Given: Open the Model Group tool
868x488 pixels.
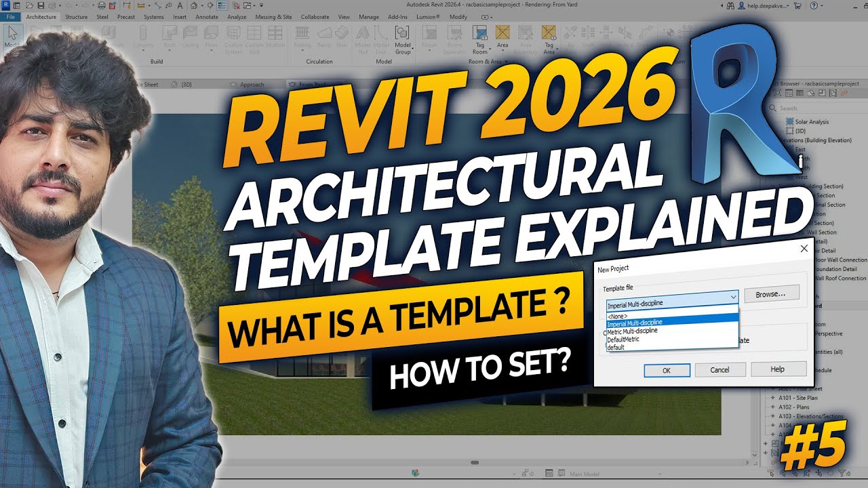Looking at the screenshot, I should [x=403, y=39].
